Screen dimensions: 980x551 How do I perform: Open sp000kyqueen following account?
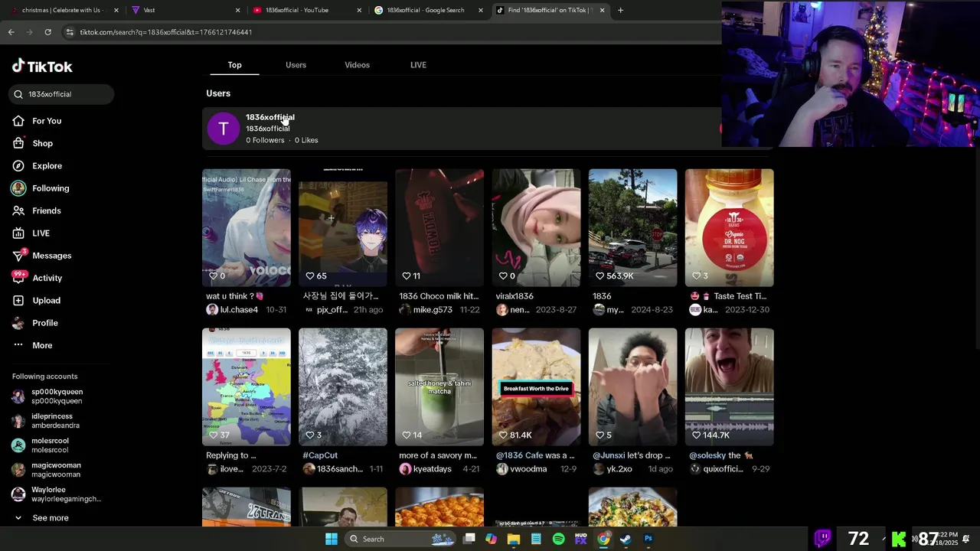pos(57,396)
